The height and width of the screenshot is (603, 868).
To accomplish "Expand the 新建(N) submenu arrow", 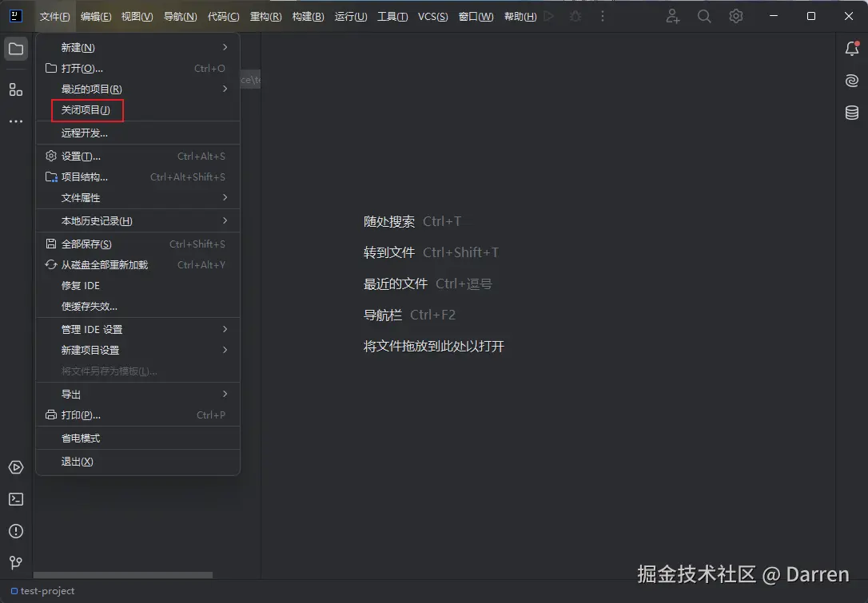I will (225, 47).
